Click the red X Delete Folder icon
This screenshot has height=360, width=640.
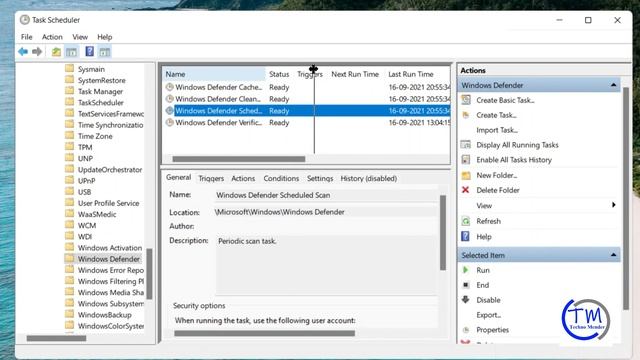click(x=465, y=190)
